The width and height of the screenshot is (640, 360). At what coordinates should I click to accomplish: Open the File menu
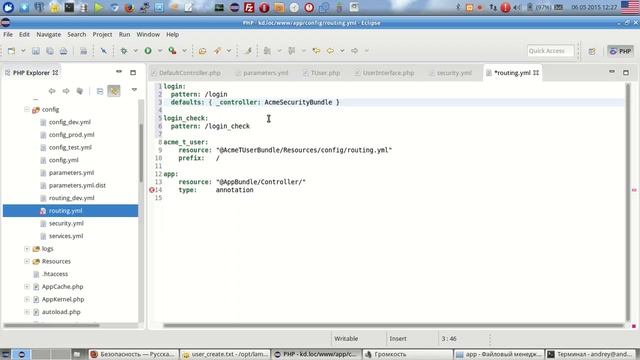tap(8, 35)
